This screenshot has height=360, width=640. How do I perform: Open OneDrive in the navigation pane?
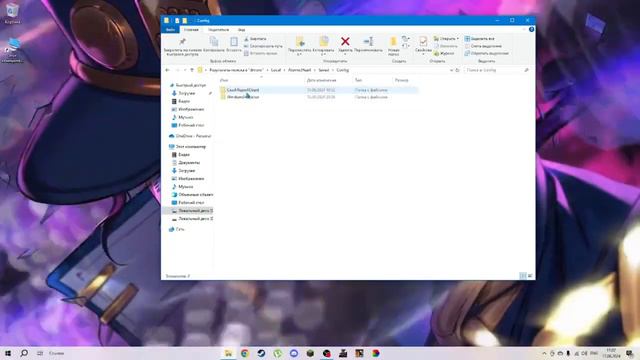190,136
